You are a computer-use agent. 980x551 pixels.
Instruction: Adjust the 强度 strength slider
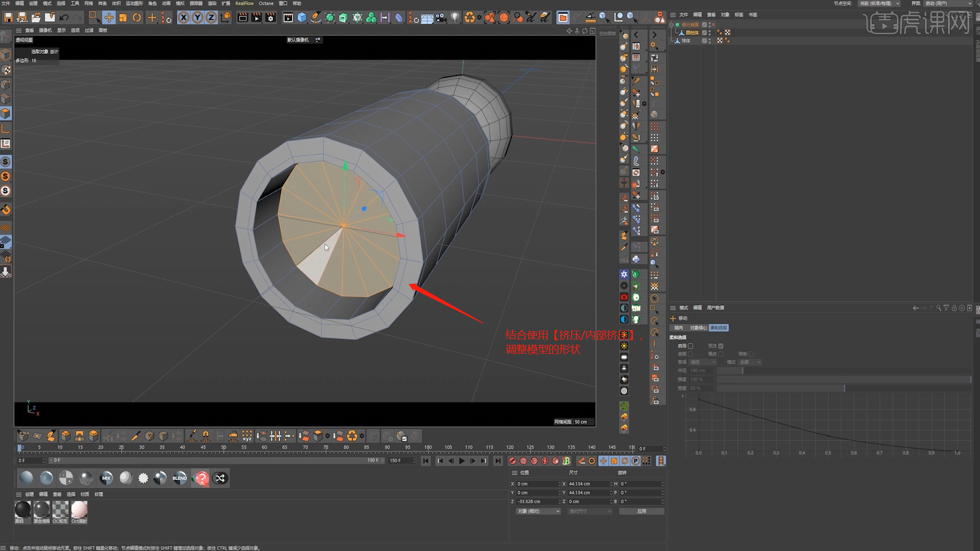(x=845, y=380)
